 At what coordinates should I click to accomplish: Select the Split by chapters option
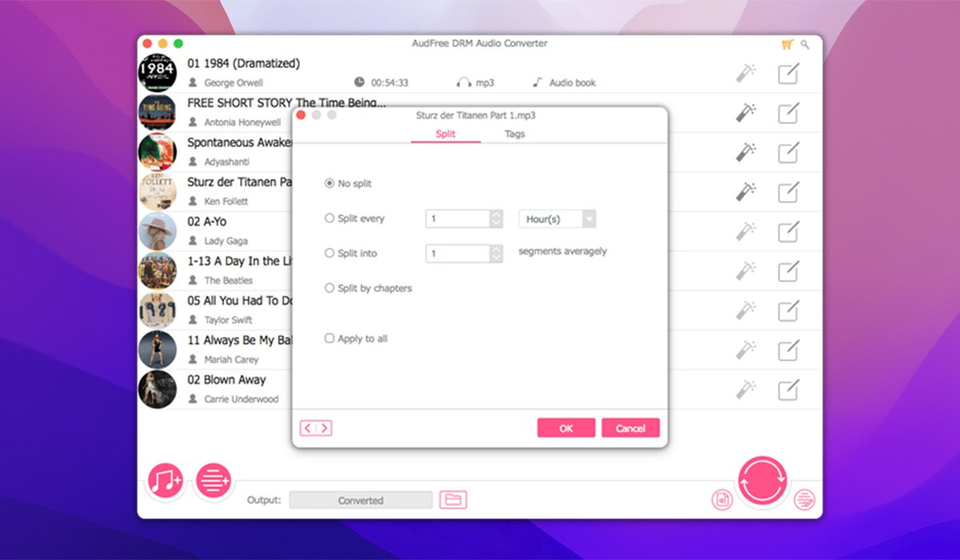click(x=329, y=288)
